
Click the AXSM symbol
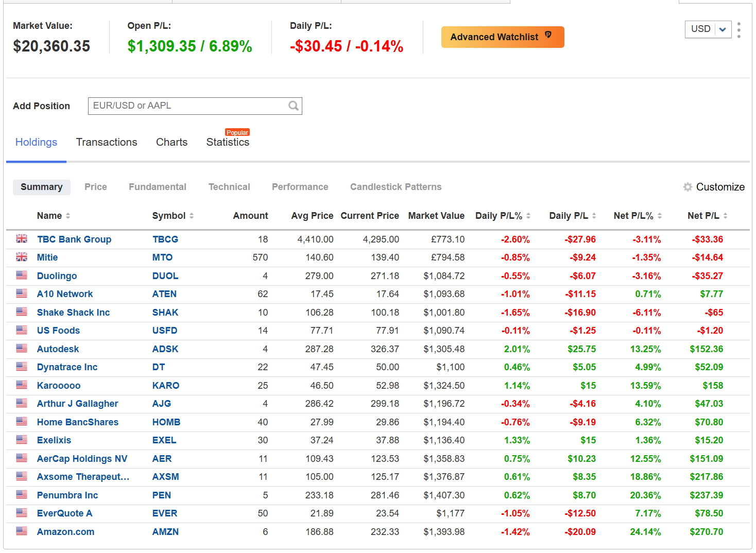166,477
